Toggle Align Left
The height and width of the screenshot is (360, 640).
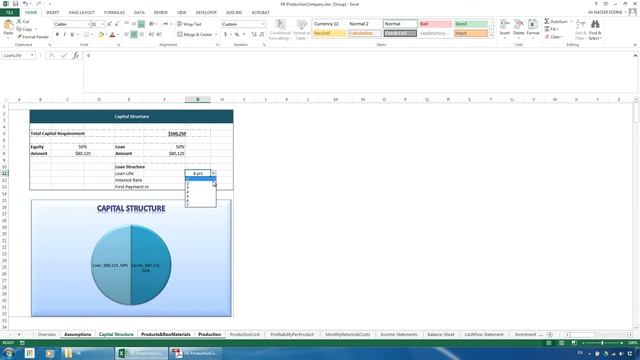coord(127,35)
